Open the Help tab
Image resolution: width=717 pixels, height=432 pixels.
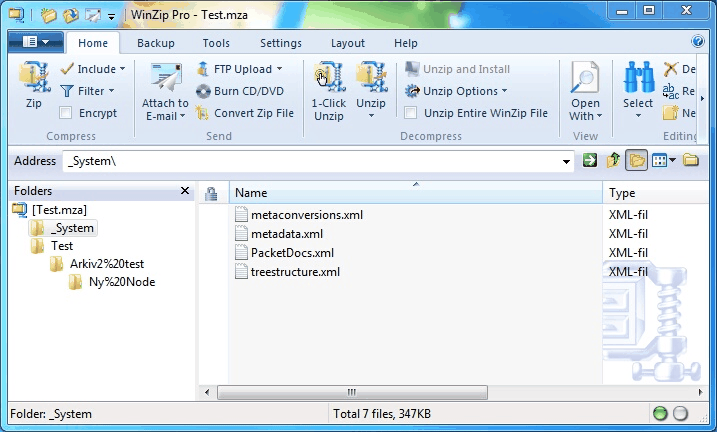406,43
